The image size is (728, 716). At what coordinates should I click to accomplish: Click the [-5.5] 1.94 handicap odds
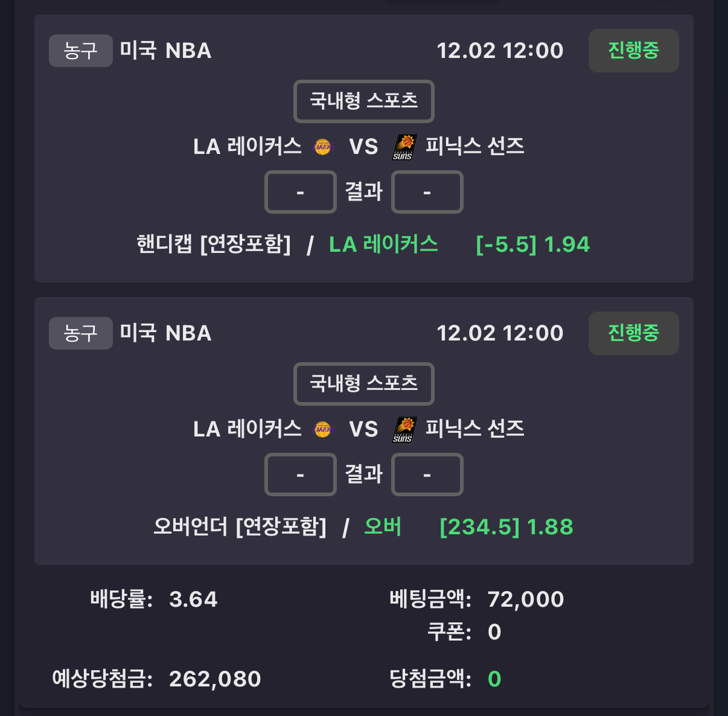tap(532, 245)
